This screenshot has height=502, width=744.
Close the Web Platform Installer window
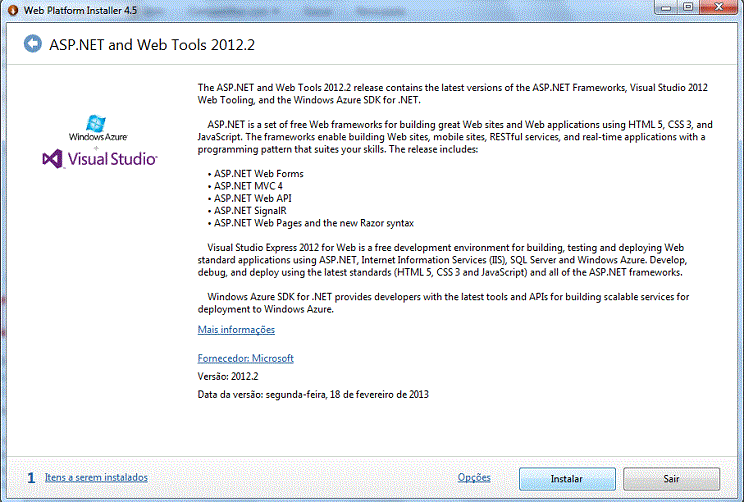[x=719, y=8]
